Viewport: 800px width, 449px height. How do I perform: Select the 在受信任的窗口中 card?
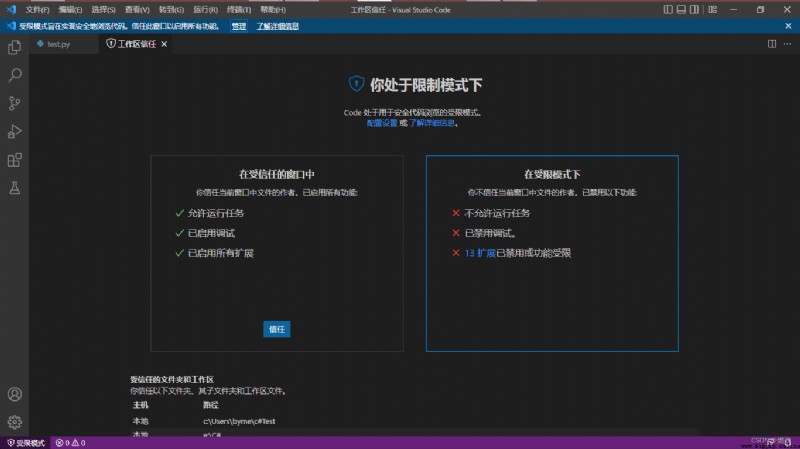pyautogui.click(x=277, y=253)
